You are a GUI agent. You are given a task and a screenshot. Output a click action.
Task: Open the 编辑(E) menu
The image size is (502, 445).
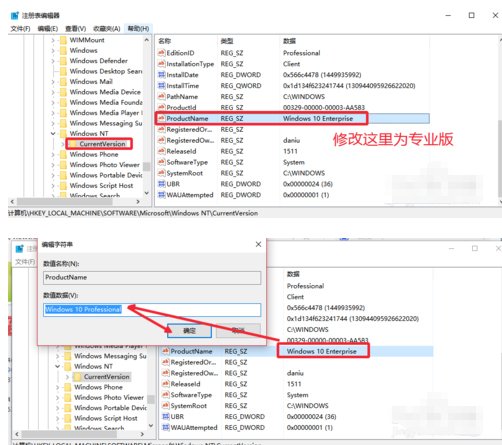[x=48, y=29]
